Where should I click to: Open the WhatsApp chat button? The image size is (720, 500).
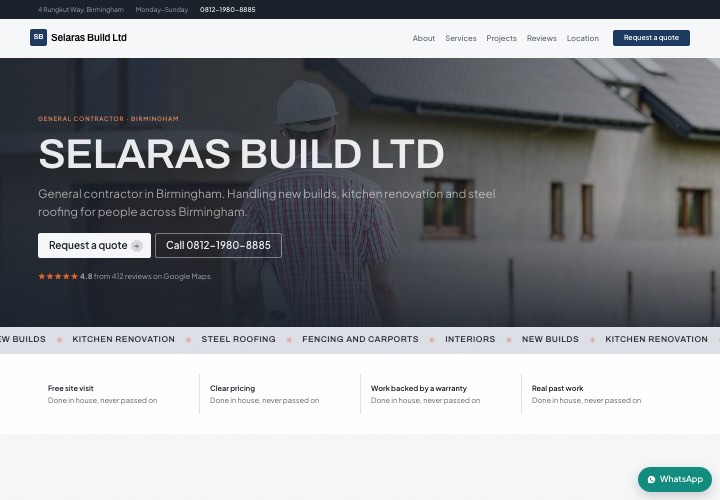click(x=675, y=479)
